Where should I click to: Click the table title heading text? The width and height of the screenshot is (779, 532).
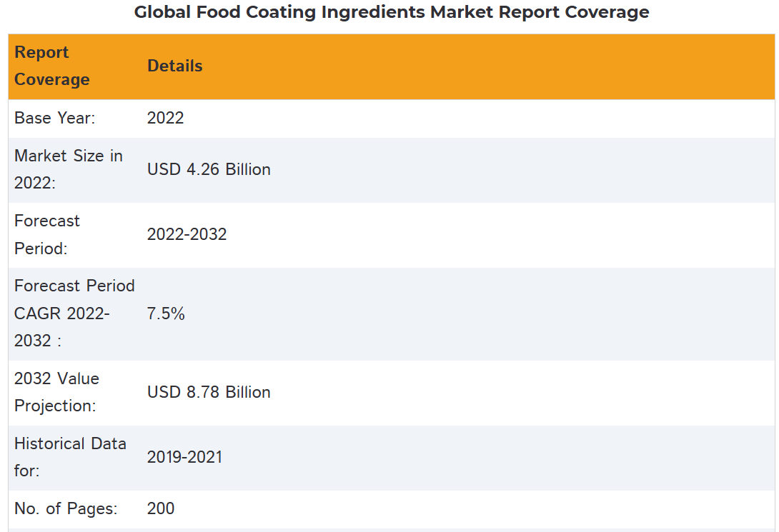tap(392, 12)
